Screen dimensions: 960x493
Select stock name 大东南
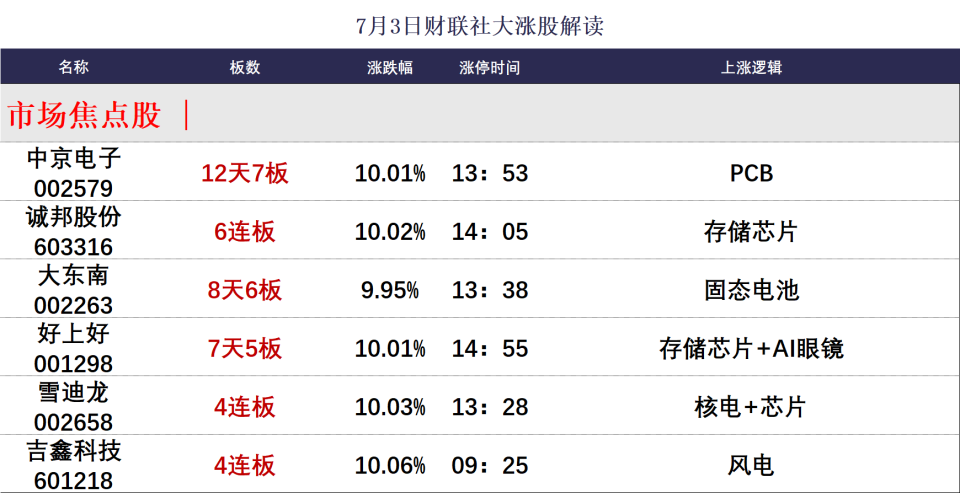pos(73,276)
